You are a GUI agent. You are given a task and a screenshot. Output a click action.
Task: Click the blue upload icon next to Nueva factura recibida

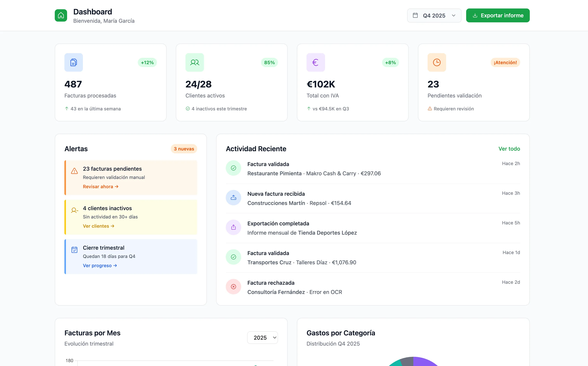233,197
